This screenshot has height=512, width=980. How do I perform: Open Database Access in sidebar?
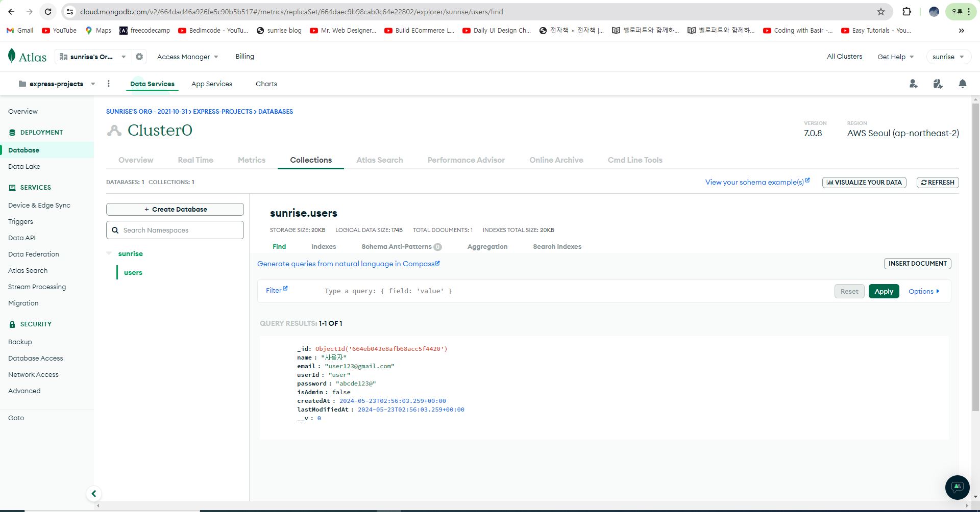(x=36, y=358)
